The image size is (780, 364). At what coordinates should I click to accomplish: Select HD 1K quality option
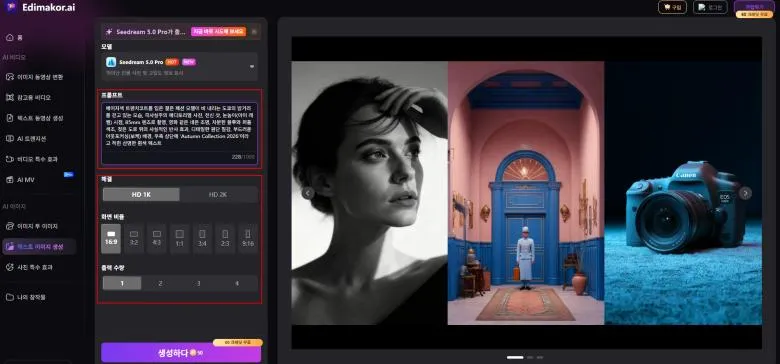pyautogui.click(x=141, y=194)
